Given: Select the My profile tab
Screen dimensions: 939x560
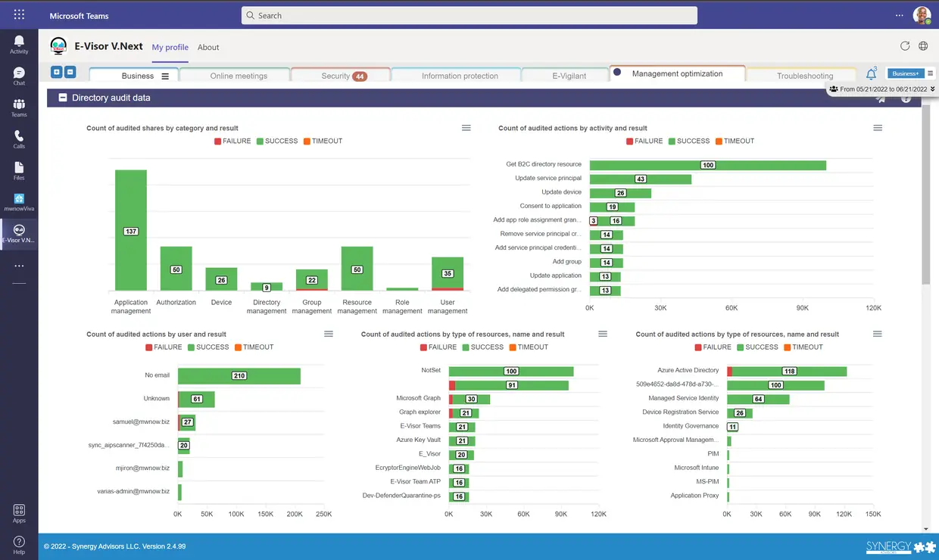Looking at the screenshot, I should pyautogui.click(x=170, y=47).
